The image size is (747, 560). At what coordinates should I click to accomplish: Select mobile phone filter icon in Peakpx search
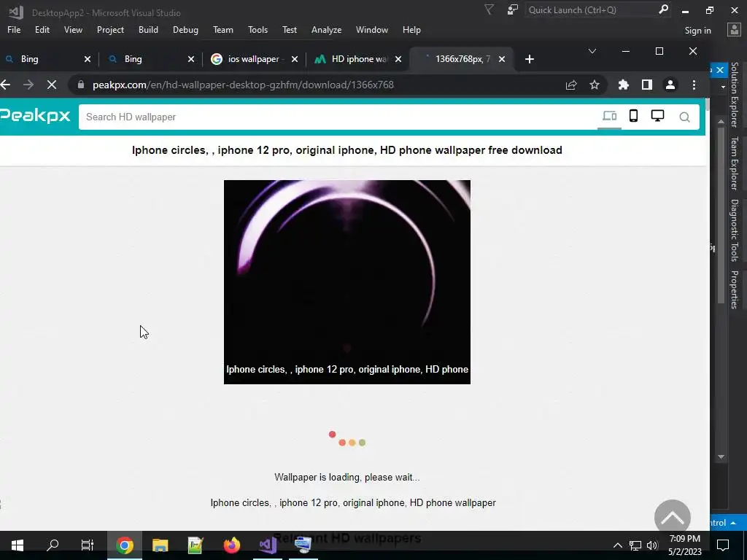[x=633, y=116]
